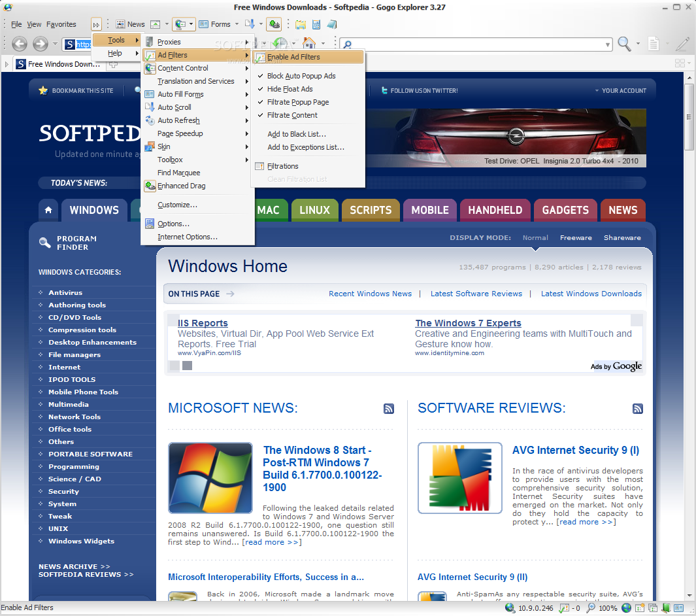
Task: Click the calculator toolbar icon
Action: pyautogui.click(x=316, y=24)
